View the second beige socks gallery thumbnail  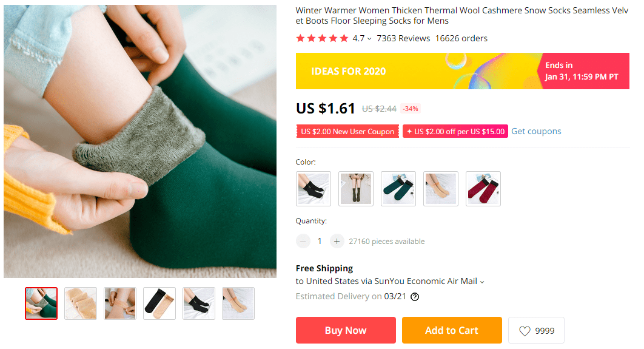coord(81,303)
